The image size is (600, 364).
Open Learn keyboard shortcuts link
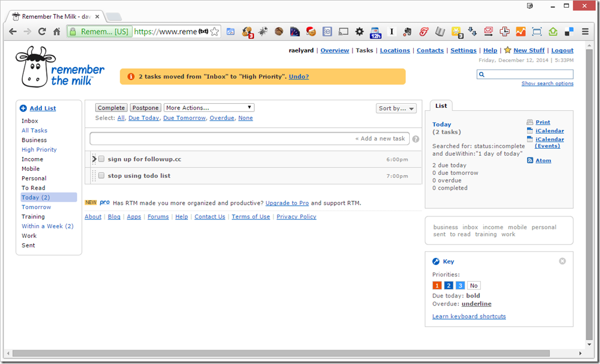coord(469,316)
